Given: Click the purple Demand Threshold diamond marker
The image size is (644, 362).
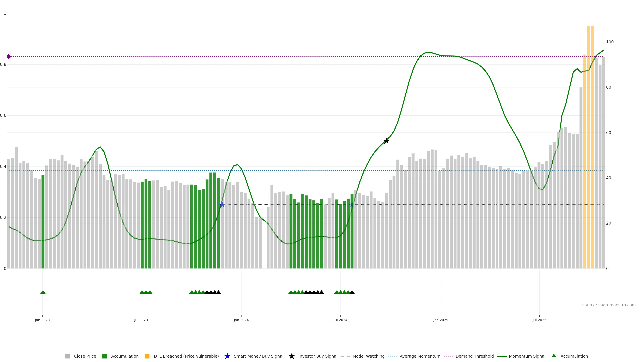Looking at the screenshot, I should tap(9, 57).
